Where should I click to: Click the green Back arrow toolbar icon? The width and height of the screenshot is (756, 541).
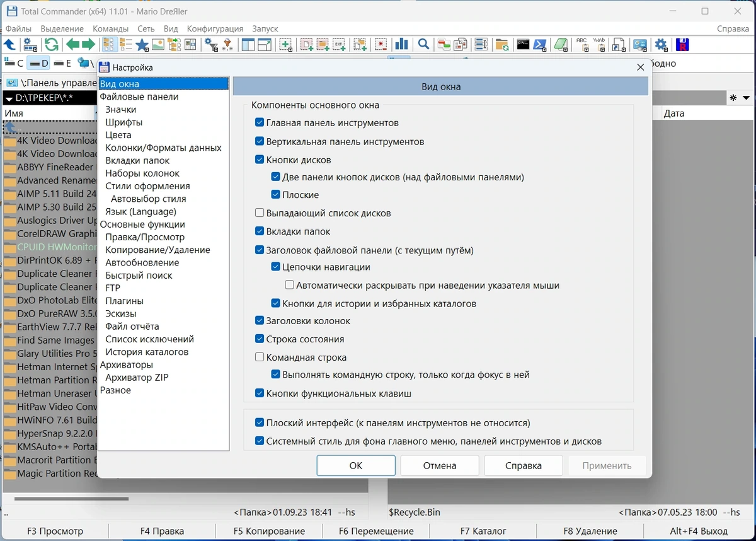pyautogui.click(x=73, y=44)
